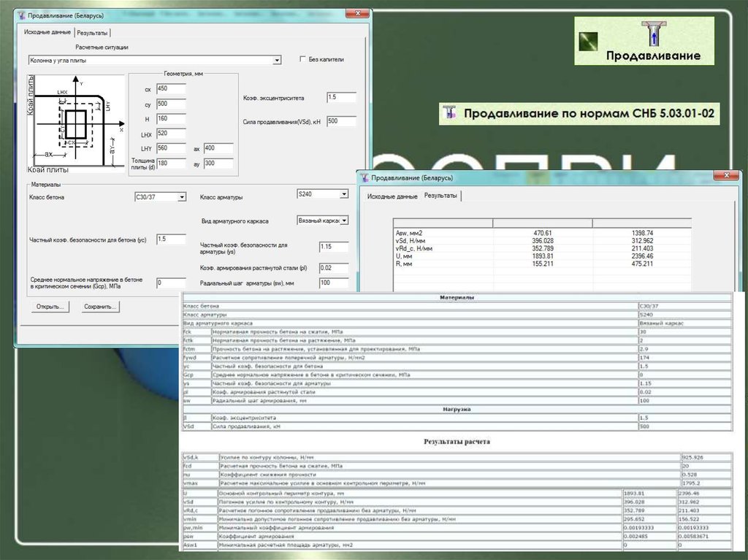Click the column position diagram image
748x560 pixels.
point(75,123)
